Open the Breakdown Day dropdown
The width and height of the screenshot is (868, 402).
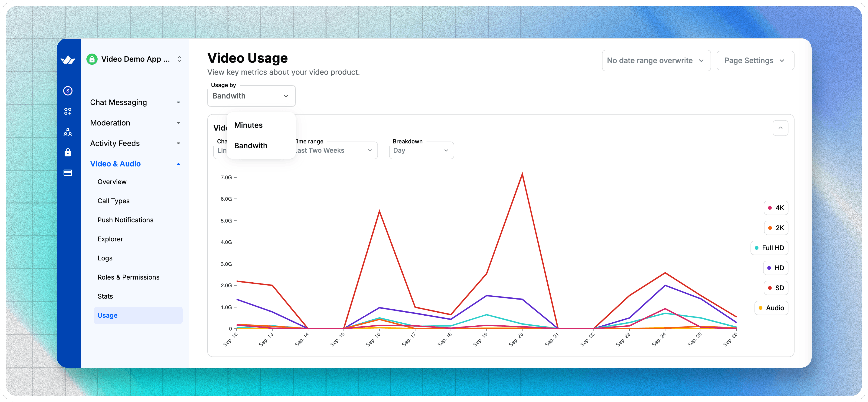(x=421, y=150)
